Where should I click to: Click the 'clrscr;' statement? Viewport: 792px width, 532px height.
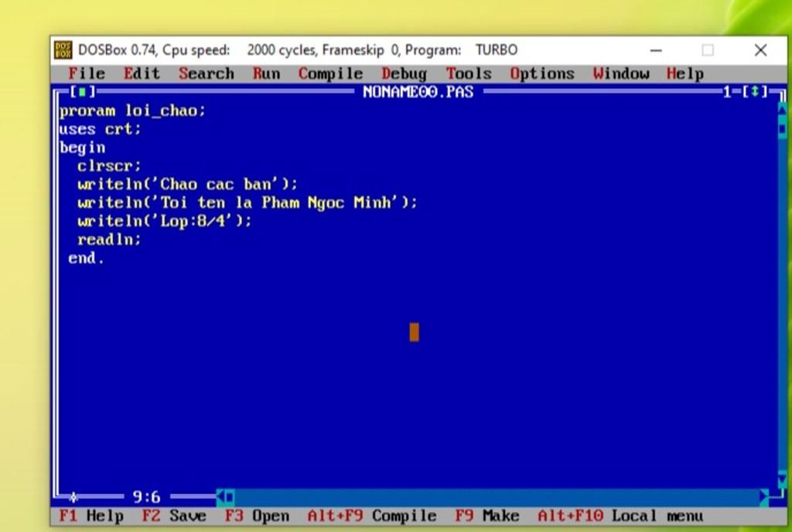[x=110, y=165]
